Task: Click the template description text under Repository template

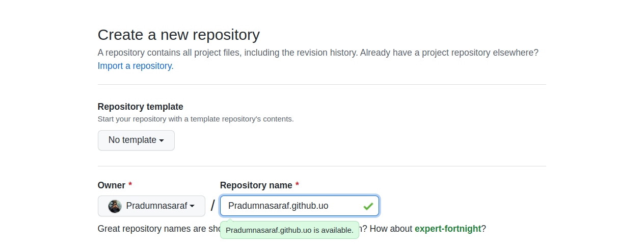Action: pyautogui.click(x=196, y=119)
